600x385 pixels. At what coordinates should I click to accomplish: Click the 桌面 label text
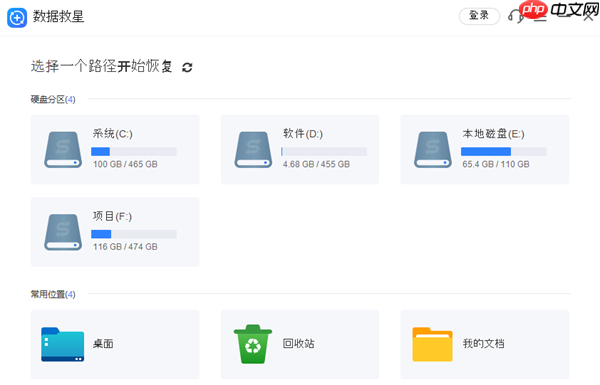[x=103, y=344]
